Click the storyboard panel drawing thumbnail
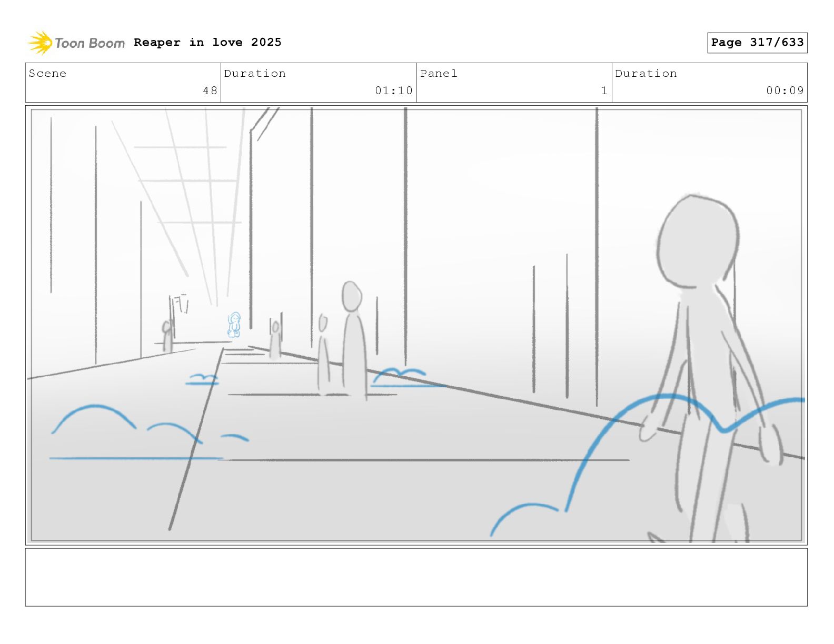 tap(416, 325)
